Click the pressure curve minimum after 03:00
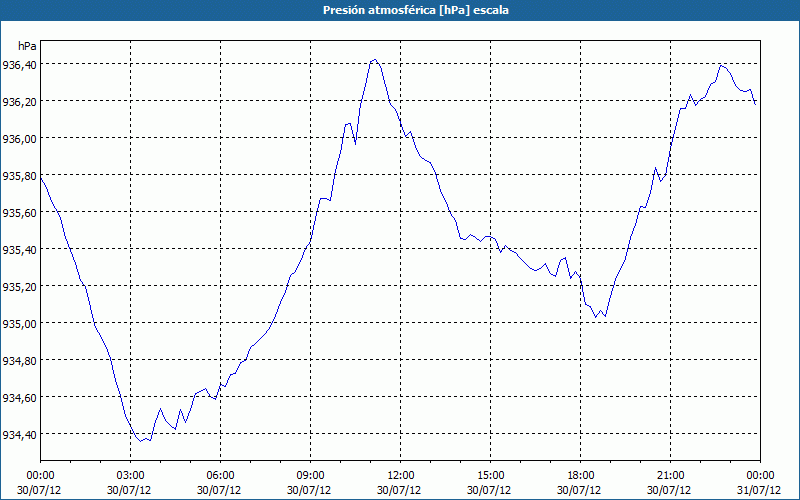This screenshot has width=800, height=500. [x=141, y=441]
